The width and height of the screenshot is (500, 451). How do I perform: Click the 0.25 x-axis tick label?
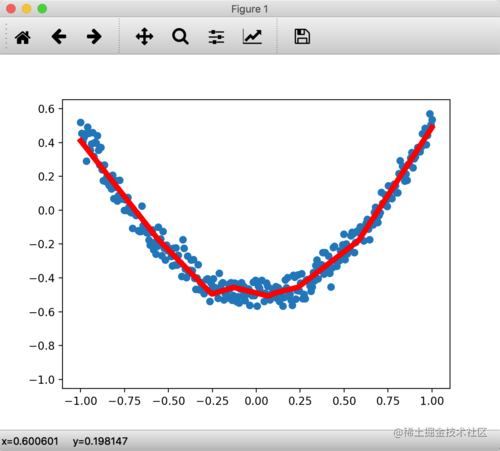(300, 401)
